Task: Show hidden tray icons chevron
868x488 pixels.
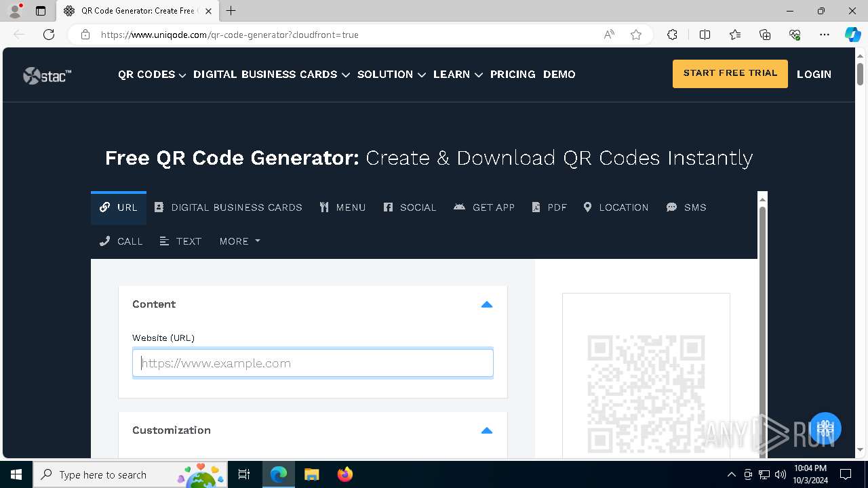Action: click(731, 474)
